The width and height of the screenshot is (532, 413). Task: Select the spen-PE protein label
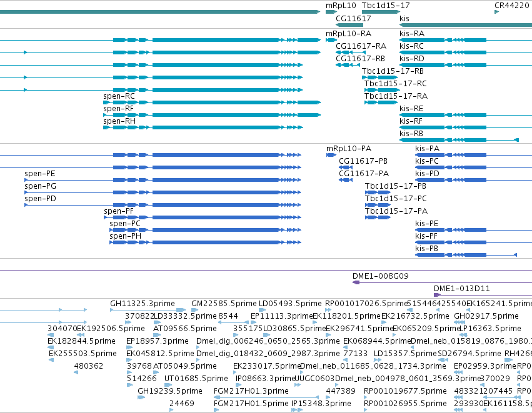coord(39,174)
